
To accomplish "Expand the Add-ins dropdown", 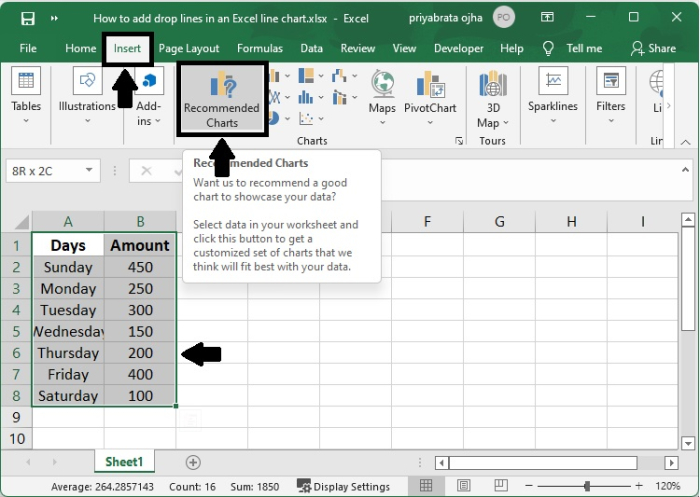I will (x=159, y=121).
